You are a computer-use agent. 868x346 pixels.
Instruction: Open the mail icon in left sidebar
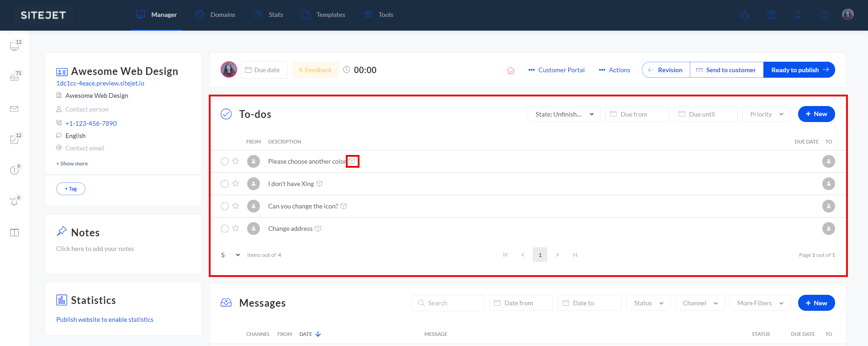14,109
